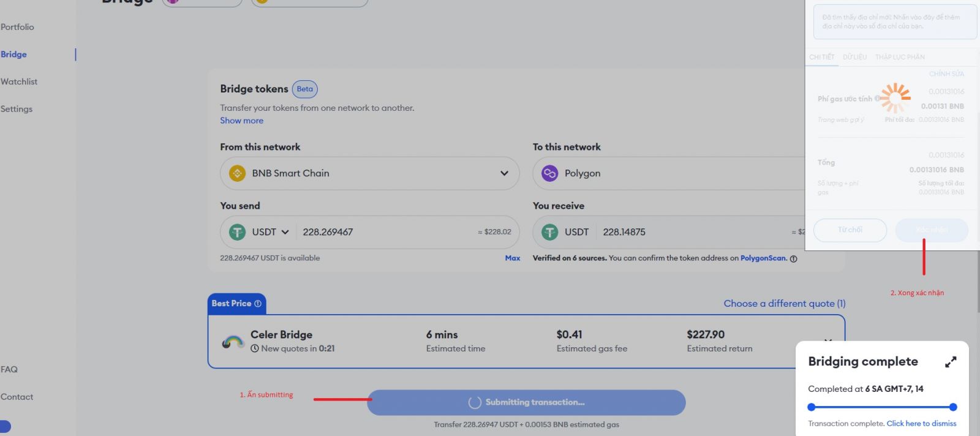This screenshot has height=436, width=980.
Task: Click the 6 mins estimated time
Action: pyautogui.click(x=442, y=335)
